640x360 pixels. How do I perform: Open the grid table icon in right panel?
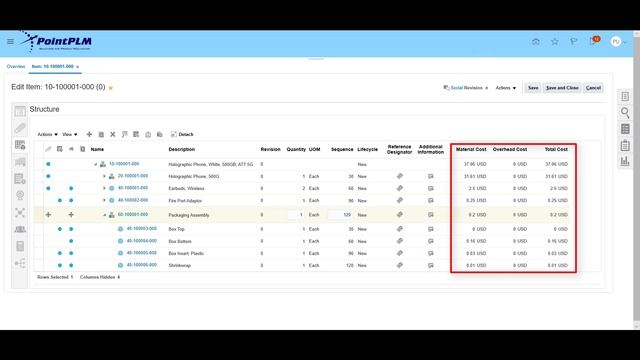pos(625,129)
